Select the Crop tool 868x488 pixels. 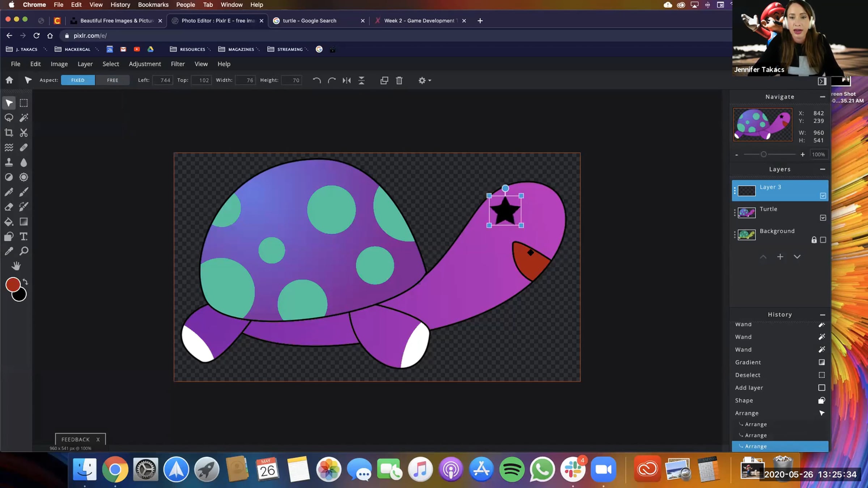point(9,133)
